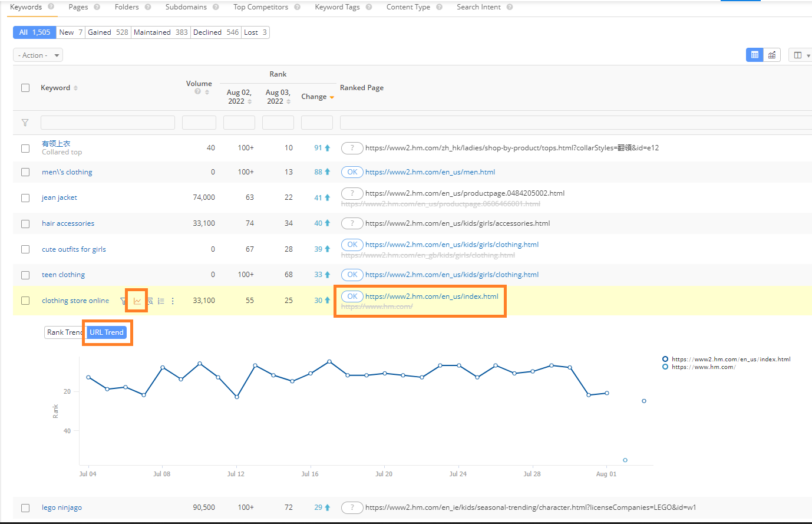
Task: Open the teen clothing keyword link
Action: (x=63, y=275)
